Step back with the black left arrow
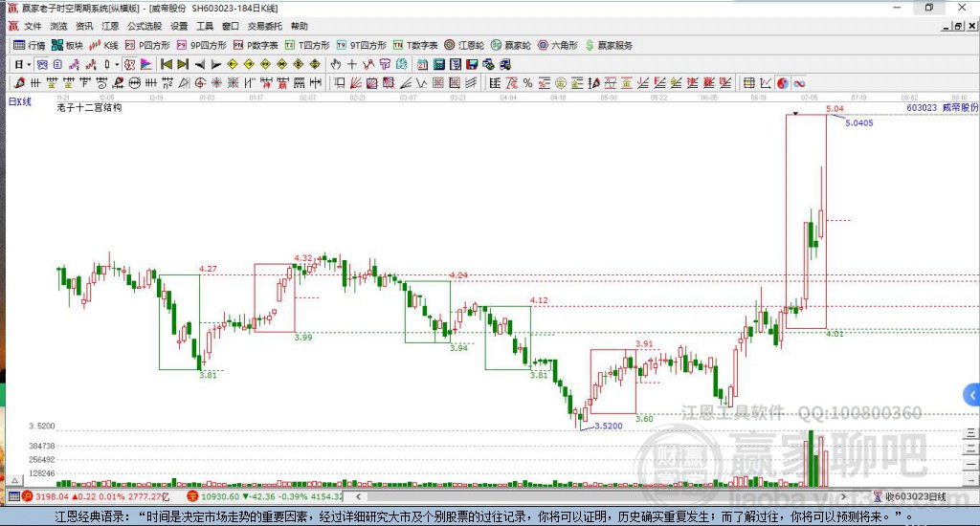The width and height of the screenshot is (980, 526). pyautogui.click(x=199, y=64)
